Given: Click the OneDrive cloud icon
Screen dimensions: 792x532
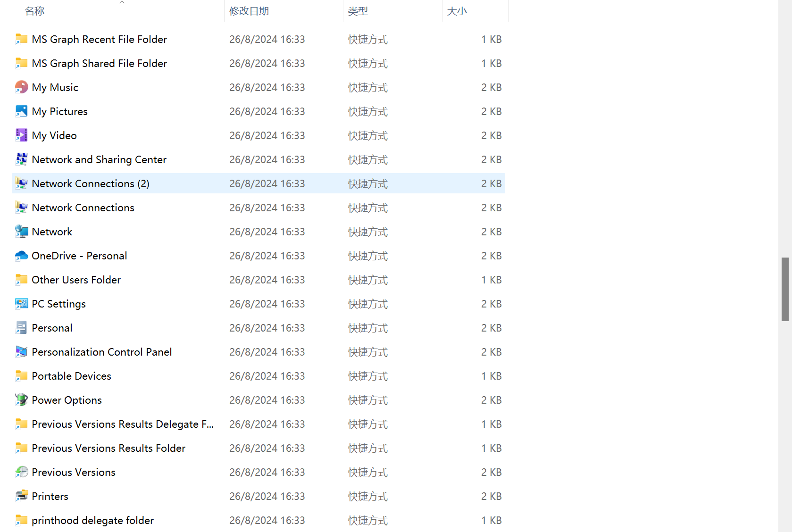Looking at the screenshot, I should (x=21, y=256).
